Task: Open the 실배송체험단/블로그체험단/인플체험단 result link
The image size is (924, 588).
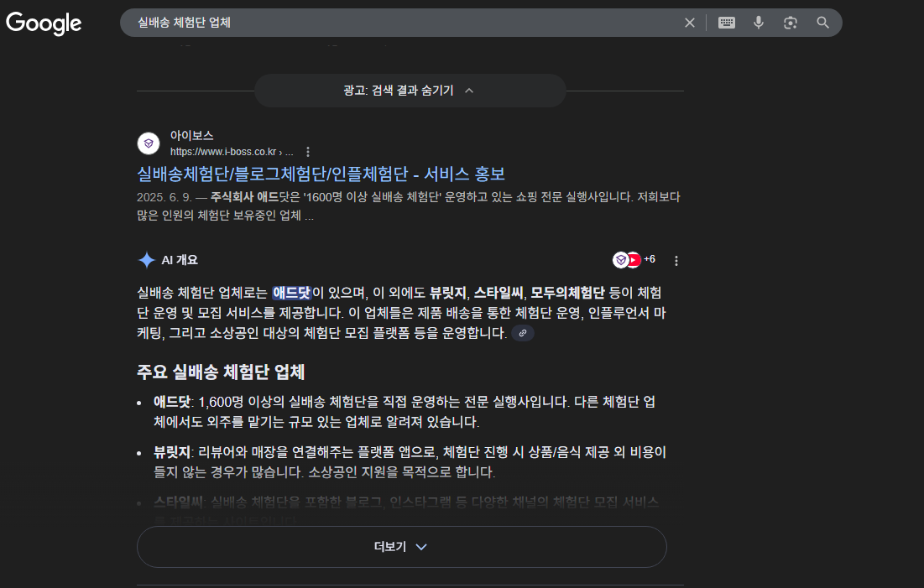Action: 321,174
